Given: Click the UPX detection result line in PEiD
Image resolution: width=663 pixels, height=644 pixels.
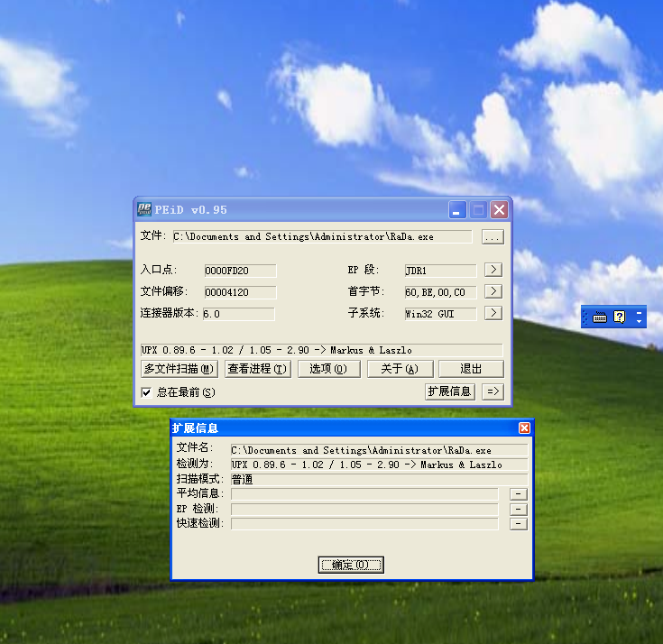Looking at the screenshot, I should tap(321, 350).
